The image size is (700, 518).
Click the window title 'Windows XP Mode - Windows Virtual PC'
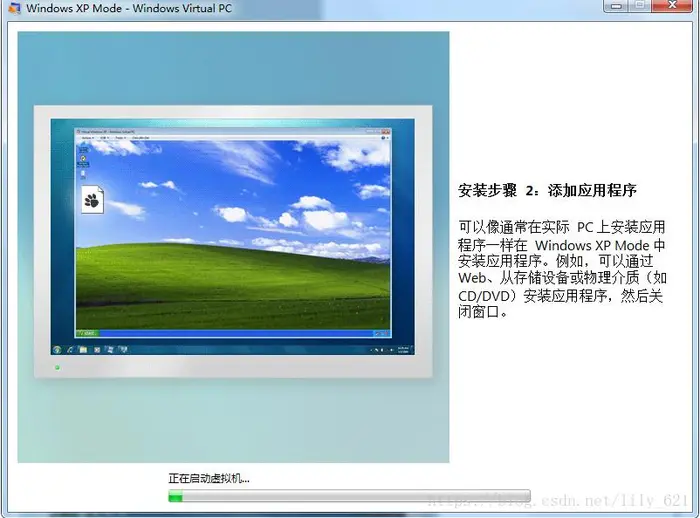pyautogui.click(x=129, y=8)
